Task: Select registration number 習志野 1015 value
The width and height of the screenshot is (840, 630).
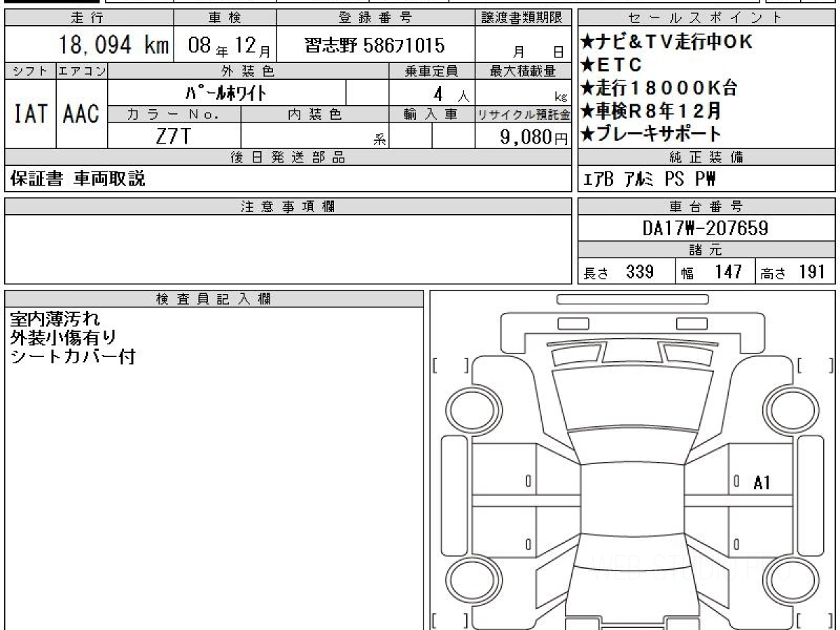Action: [x=374, y=46]
